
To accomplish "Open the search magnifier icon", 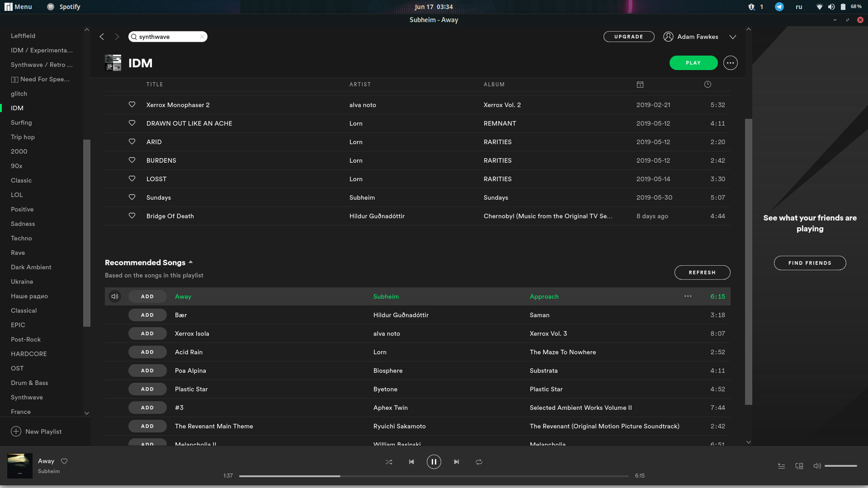I will (x=134, y=37).
